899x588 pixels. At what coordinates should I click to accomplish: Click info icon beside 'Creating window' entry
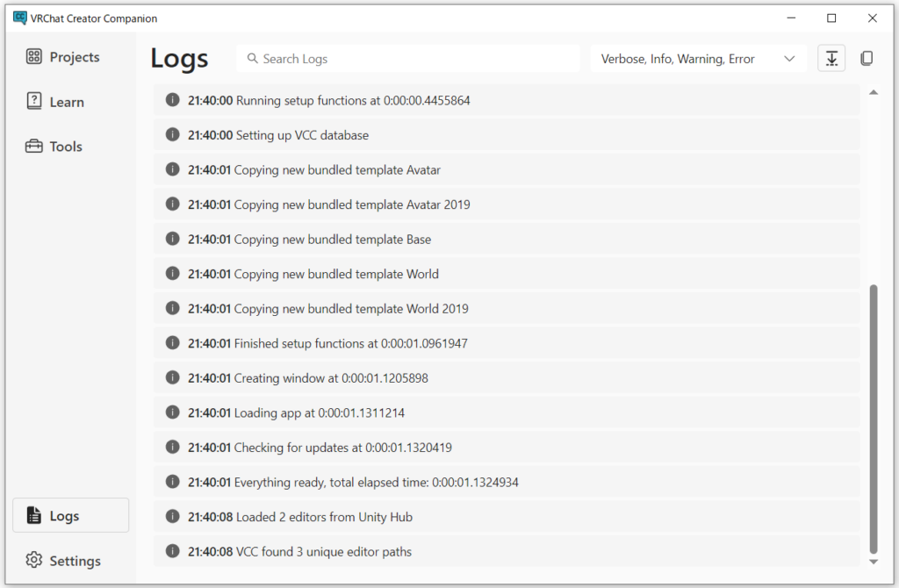(173, 377)
